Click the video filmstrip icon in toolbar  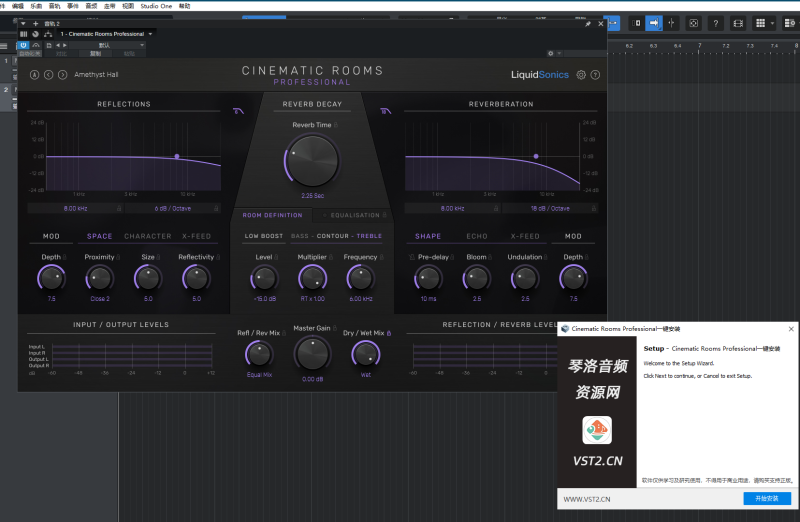(x=738, y=23)
